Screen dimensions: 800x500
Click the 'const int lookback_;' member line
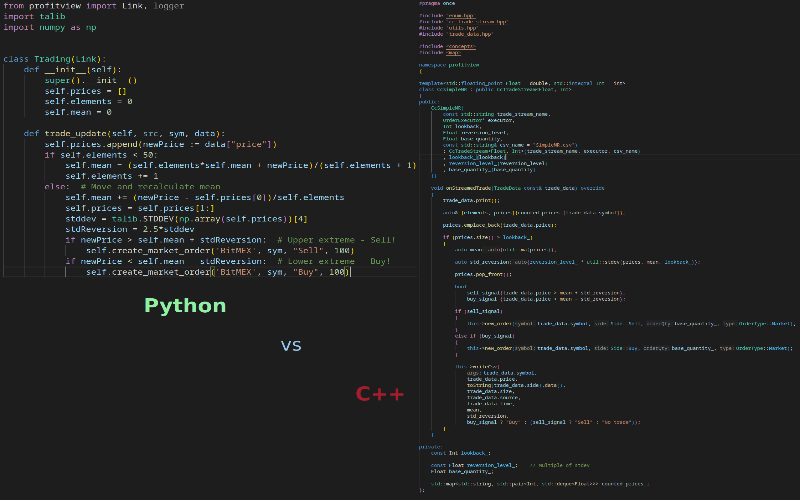(x=461, y=453)
